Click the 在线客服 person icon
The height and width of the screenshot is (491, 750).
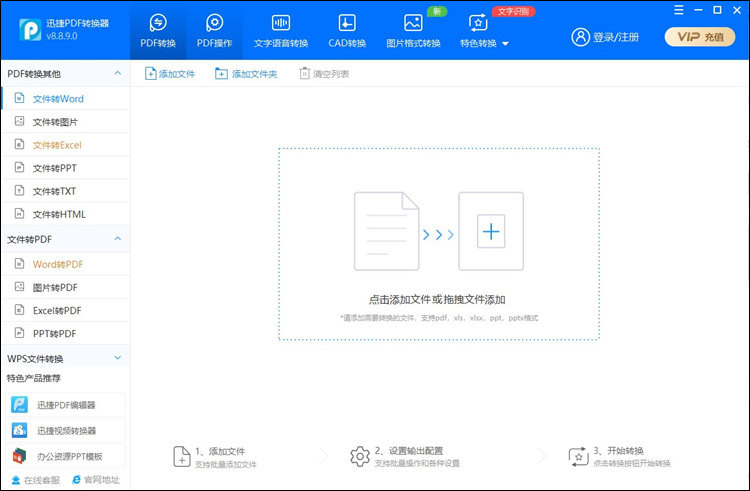(x=16, y=480)
